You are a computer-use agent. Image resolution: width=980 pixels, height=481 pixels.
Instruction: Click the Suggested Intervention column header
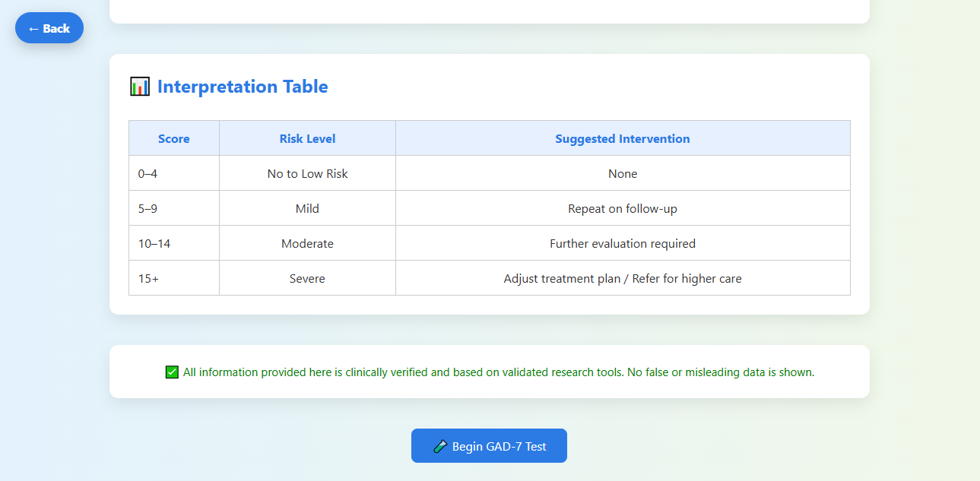(x=622, y=138)
